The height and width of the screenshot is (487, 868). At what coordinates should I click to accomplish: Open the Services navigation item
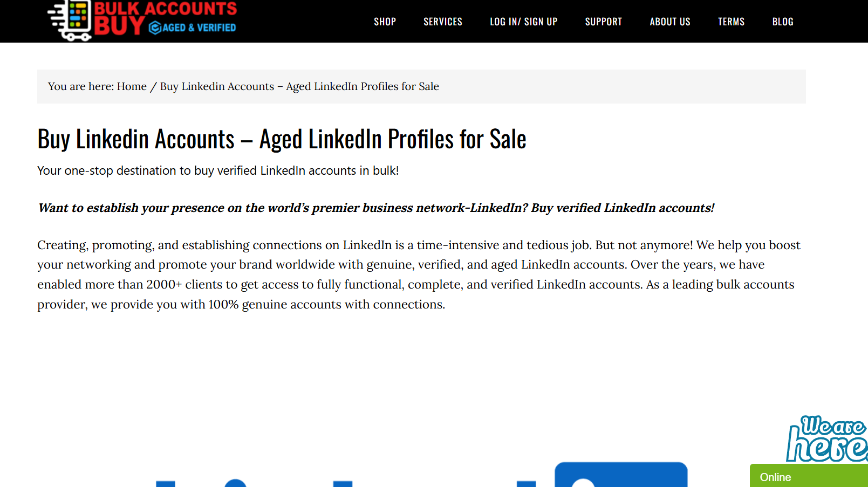pyautogui.click(x=442, y=22)
